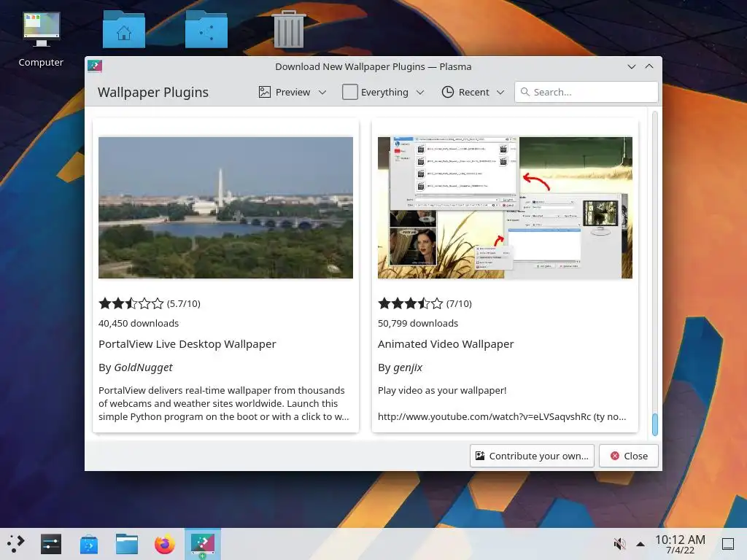
Task: Minimize the Plasma window with down chevron
Action: [632, 66]
